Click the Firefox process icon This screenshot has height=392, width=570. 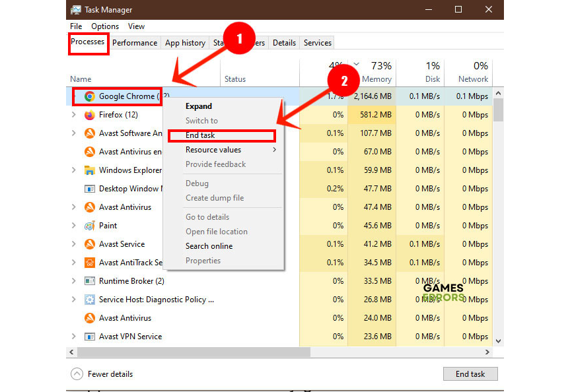pos(89,115)
